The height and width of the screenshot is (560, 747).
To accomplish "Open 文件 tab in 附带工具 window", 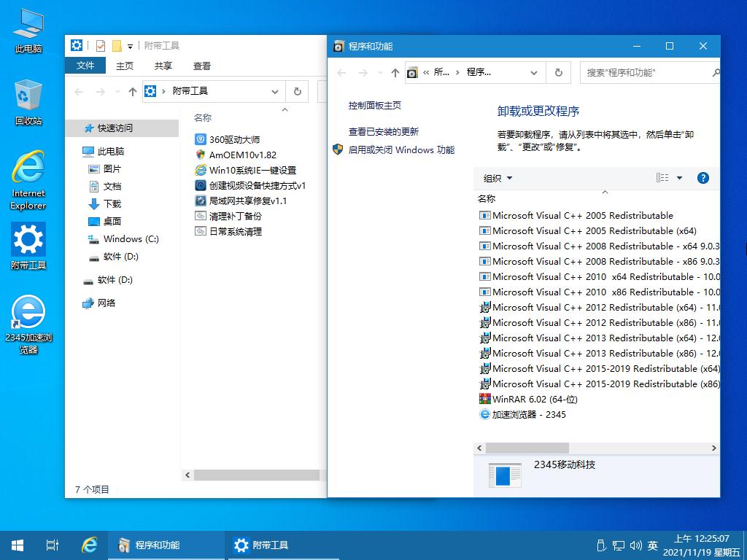I will click(x=85, y=66).
